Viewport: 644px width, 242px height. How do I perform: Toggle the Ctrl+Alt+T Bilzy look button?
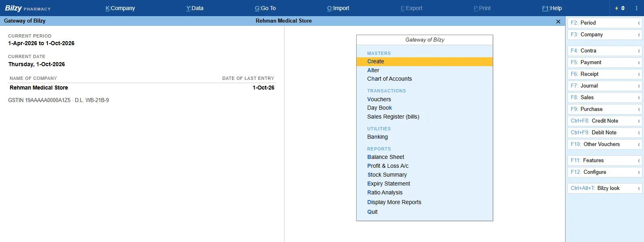click(x=605, y=188)
